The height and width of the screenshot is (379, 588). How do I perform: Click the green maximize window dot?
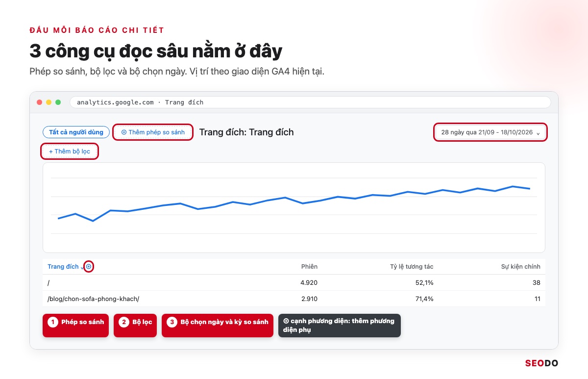click(x=58, y=102)
